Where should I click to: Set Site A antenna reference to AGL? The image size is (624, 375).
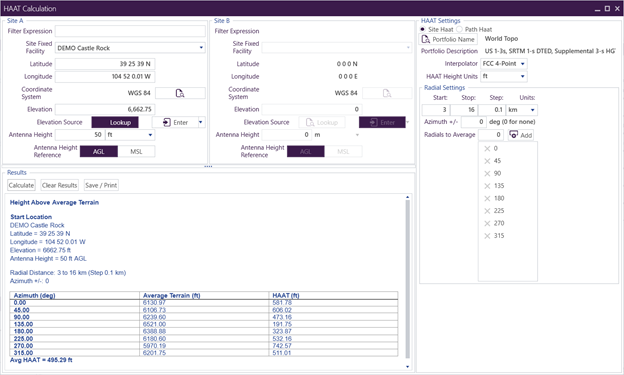[x=99, y=151]
